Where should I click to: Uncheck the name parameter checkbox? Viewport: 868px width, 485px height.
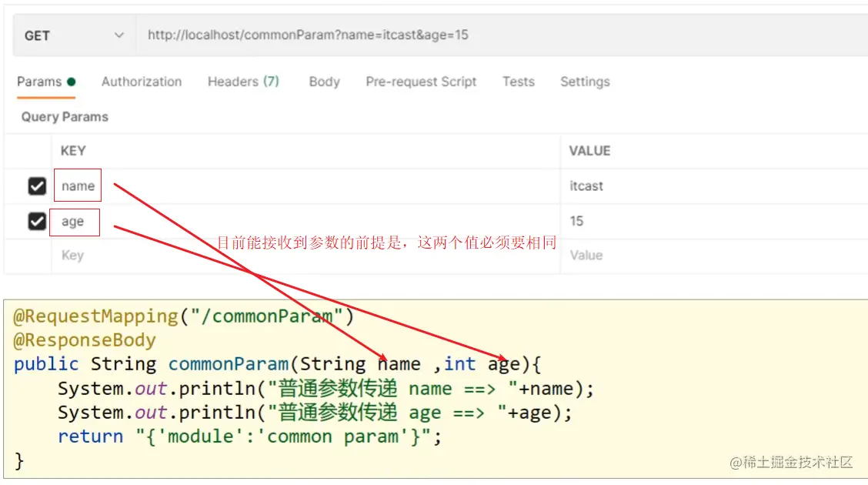(37, 186)
